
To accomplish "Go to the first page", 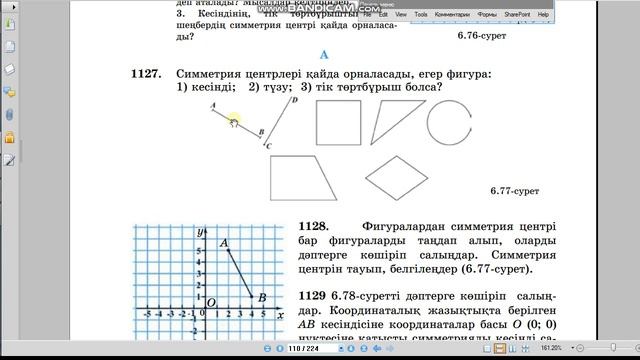I will coord(267,349).
